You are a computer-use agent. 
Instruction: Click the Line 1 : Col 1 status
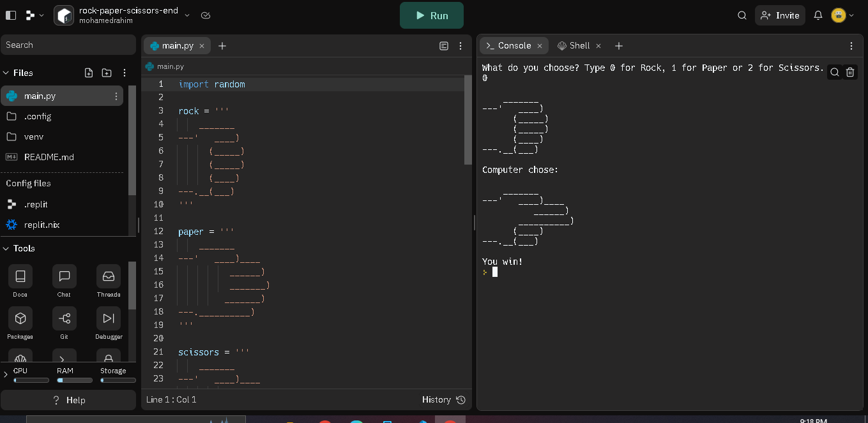click(171, 399)
